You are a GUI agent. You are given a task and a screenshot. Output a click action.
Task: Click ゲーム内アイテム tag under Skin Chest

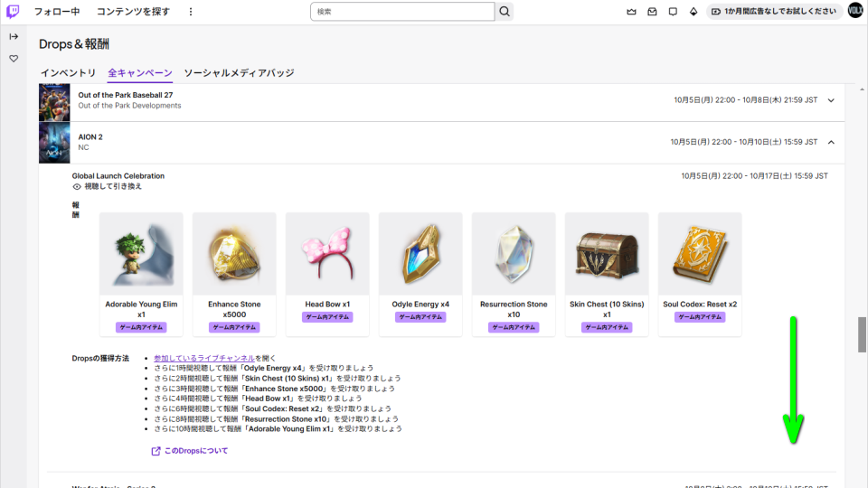pyautogui.click(x=607, y=327)
